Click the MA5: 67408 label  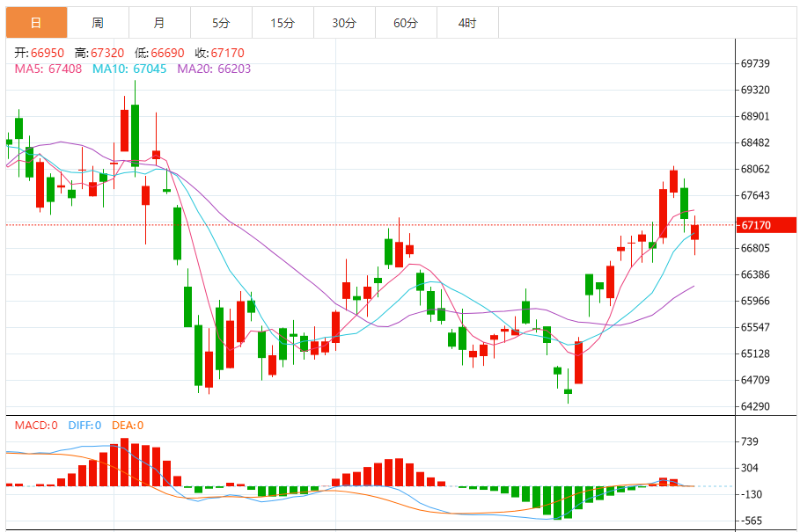(x=48, y=69)
